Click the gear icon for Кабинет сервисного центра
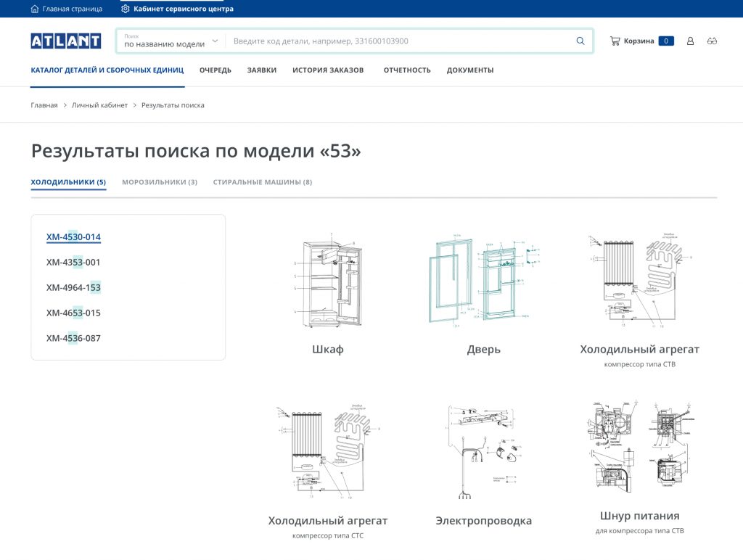The image size is (743, 560). pyautogui.click(x=126, y=9)
